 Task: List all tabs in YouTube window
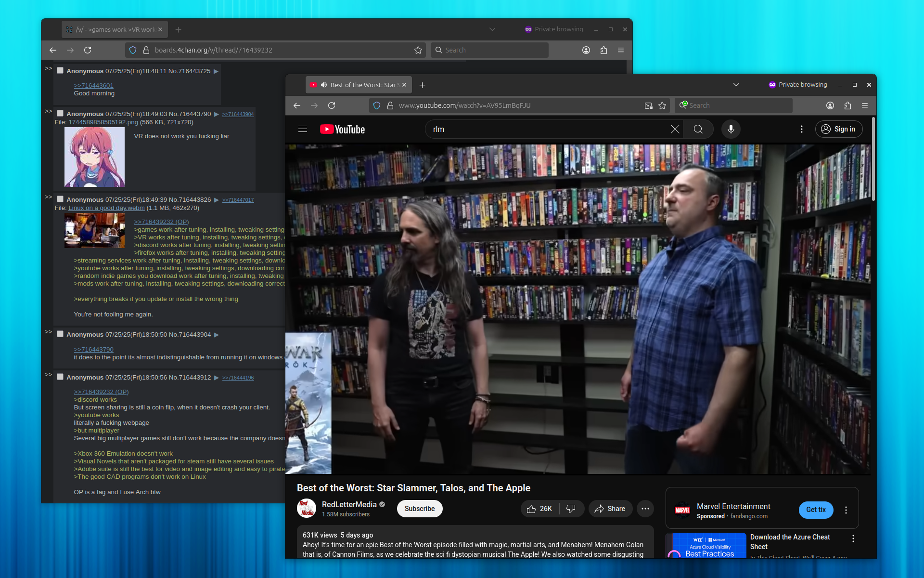coord(736,85)
